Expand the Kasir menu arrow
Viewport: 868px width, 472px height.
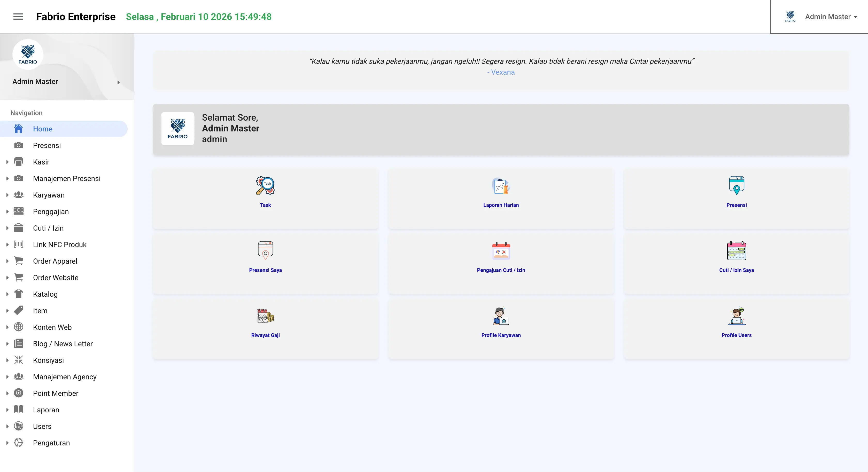7,162
